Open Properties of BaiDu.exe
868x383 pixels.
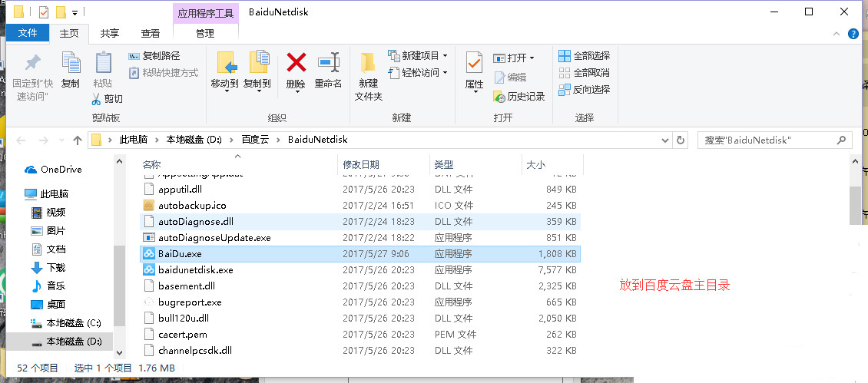click(474, 73)
